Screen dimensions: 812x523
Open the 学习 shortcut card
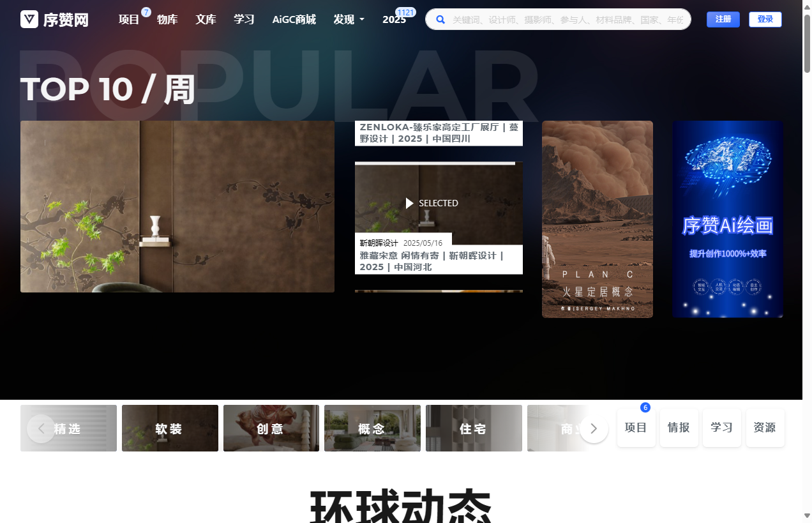(x=721, y=428)
